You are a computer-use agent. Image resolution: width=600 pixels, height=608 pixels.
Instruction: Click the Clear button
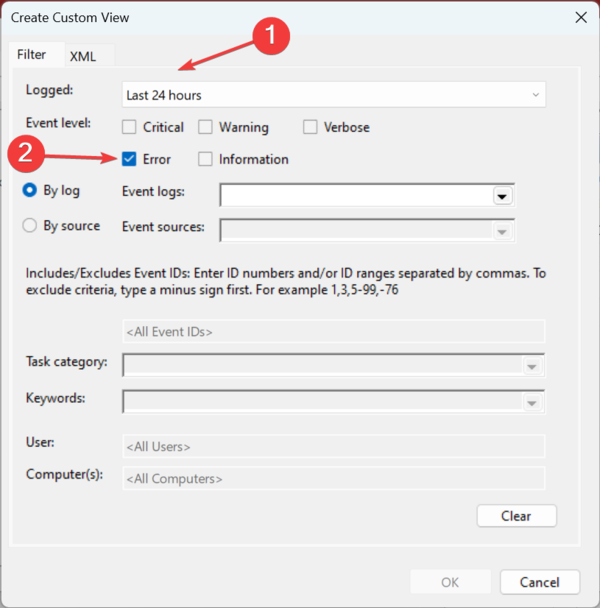point(517,516)
